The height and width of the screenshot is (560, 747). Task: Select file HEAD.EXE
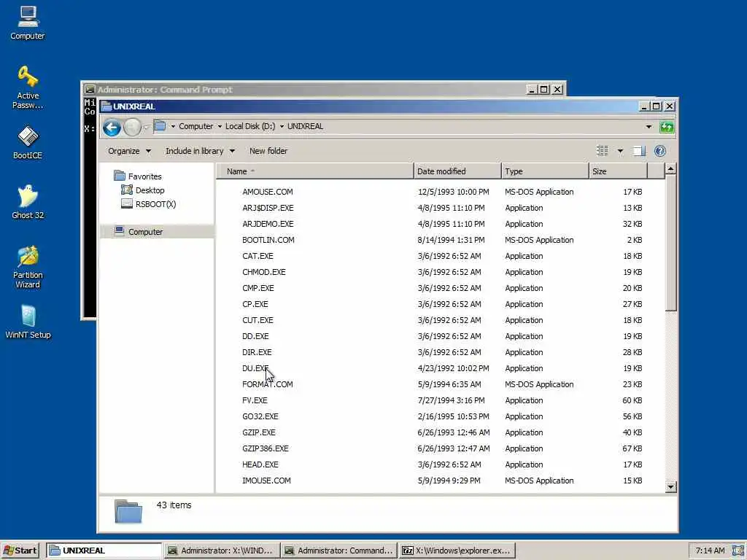pos(260,464)
